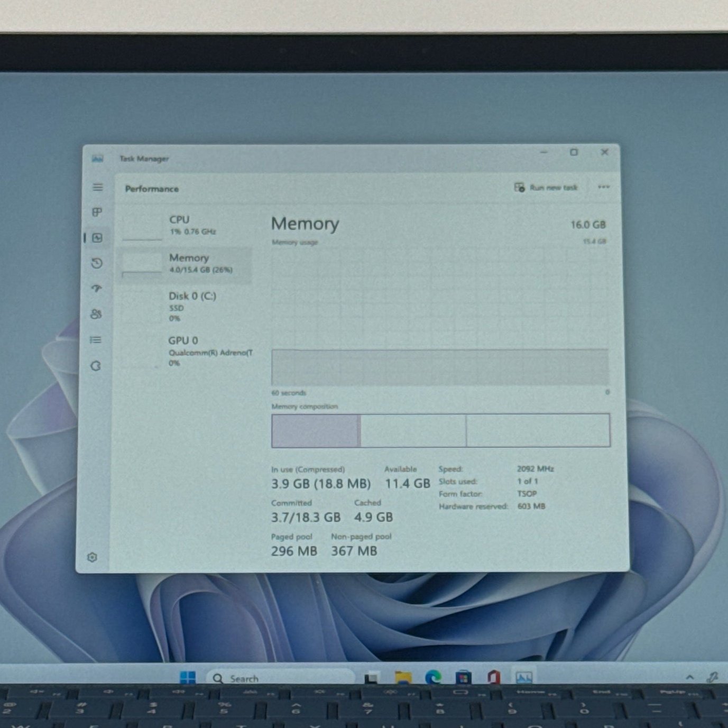728x728 pixels.
Task: Open the hamburger navigation menu
Action: coord(98,187)
